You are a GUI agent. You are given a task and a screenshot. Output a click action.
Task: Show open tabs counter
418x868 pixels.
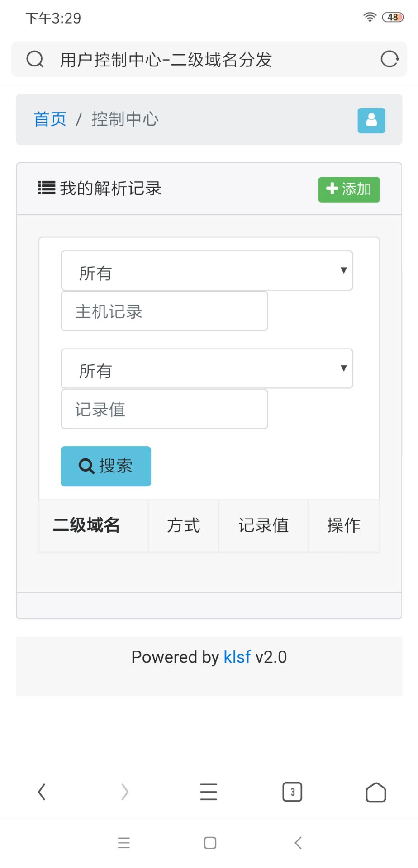(292, 792)
